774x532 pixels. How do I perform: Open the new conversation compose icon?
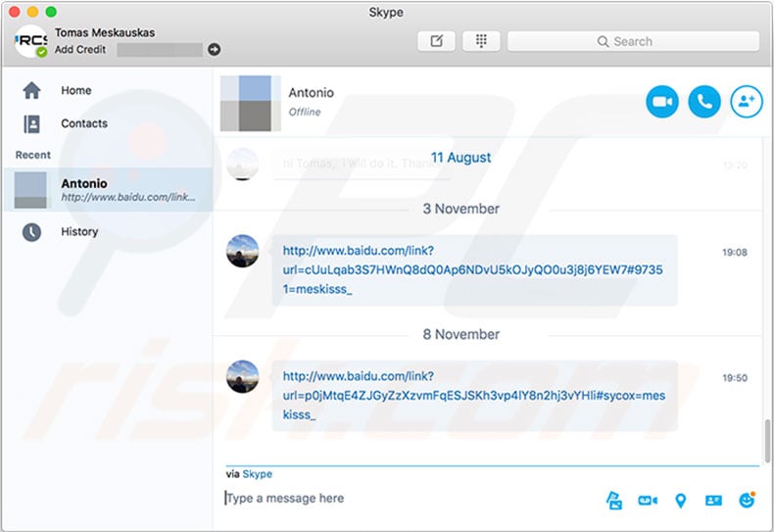436,41
